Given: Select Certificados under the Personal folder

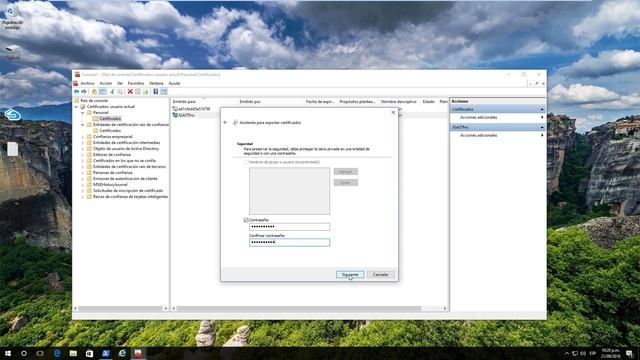Looking at the screenshot, I should tap(110, 118).
